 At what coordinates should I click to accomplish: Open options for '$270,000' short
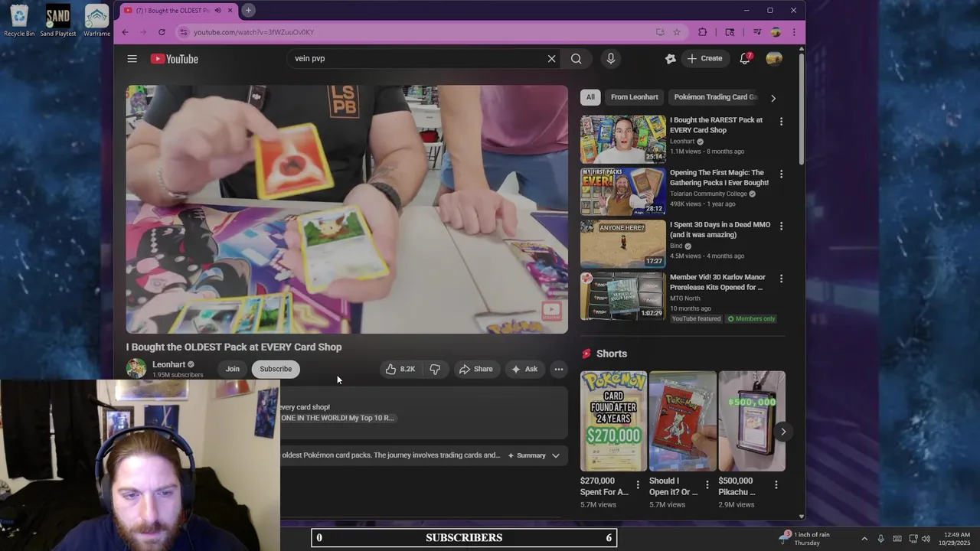(x=638, y=485)
